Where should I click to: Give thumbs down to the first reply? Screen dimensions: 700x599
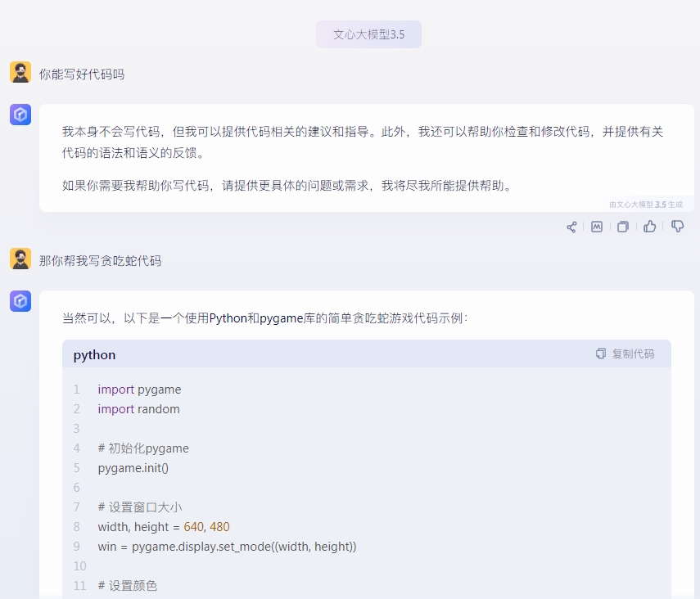(677, 227)
